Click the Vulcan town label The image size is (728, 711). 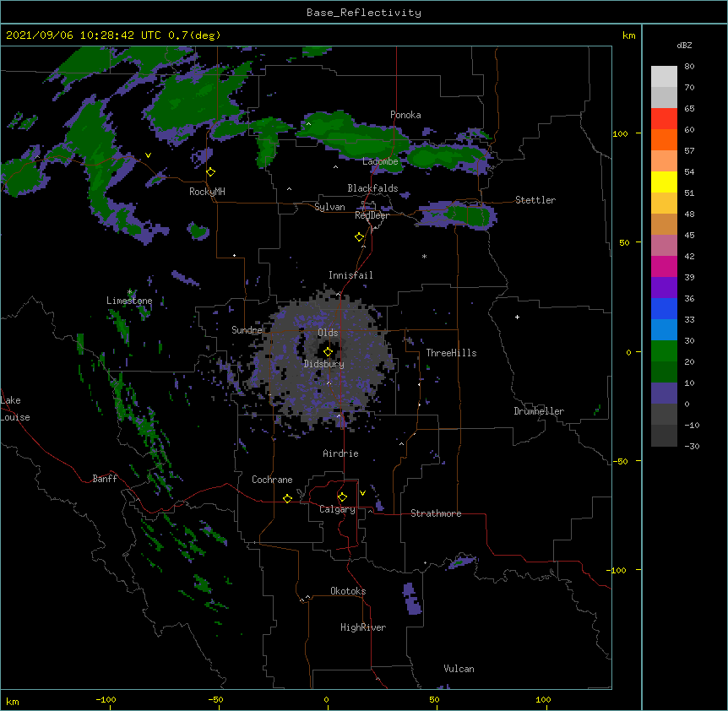pos(459,669)
